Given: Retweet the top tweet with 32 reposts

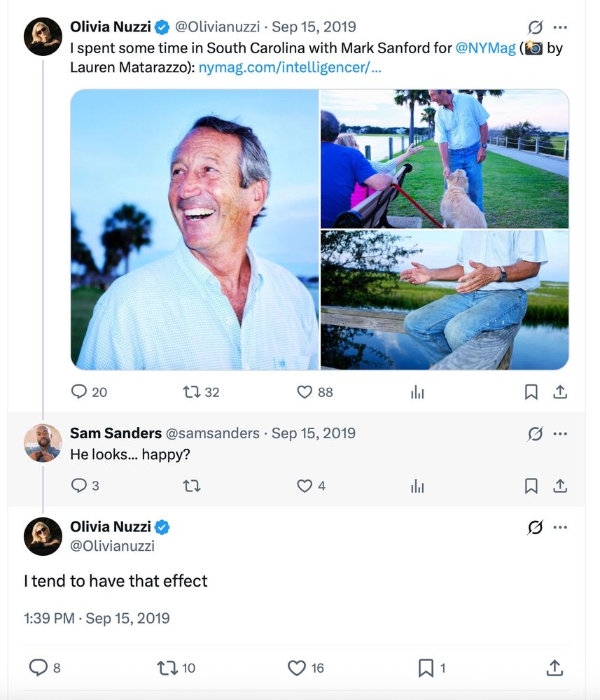Looking at the screenshot, I should pos(191,392).
